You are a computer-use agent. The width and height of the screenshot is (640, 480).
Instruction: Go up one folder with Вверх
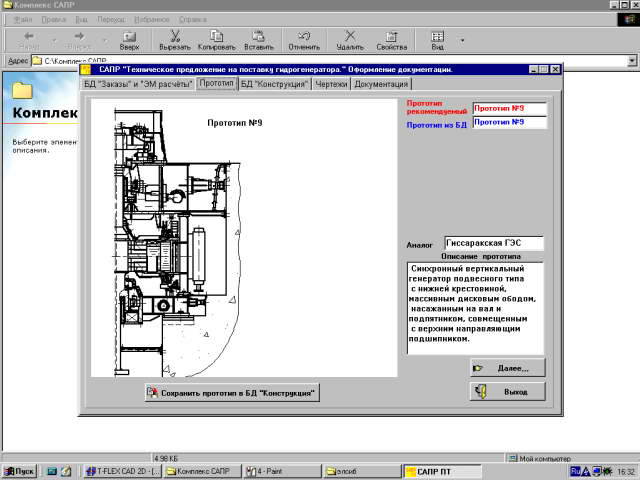click(x=129, y=40)
